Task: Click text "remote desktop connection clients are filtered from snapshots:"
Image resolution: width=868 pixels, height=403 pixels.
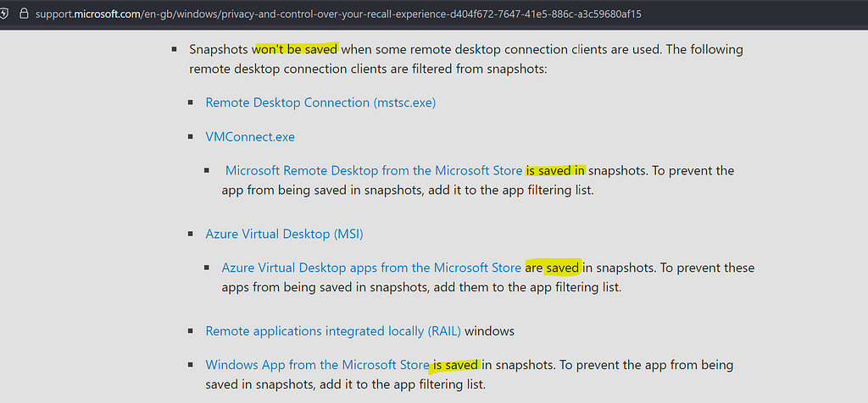Action: 368,70
